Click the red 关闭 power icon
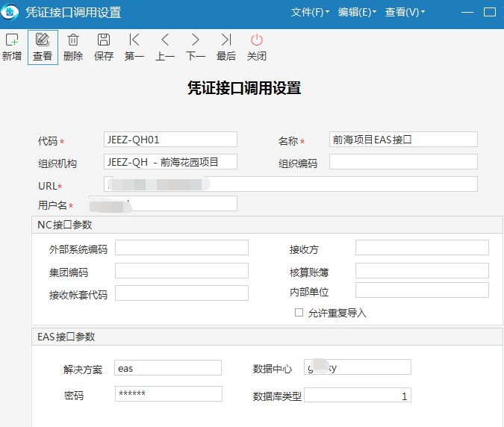The image size is (504, 427). 257,40
